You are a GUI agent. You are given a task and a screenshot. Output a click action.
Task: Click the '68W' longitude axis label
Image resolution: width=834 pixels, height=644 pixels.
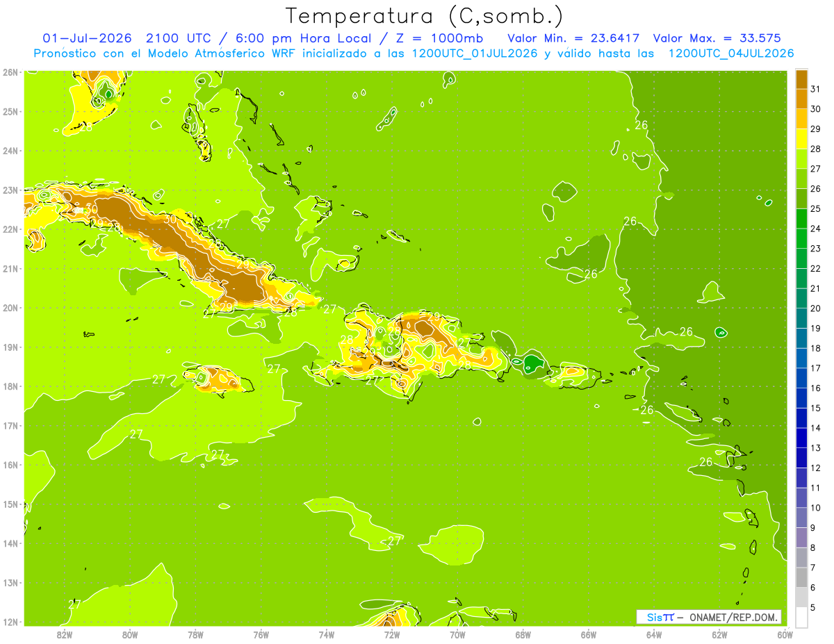523,634
